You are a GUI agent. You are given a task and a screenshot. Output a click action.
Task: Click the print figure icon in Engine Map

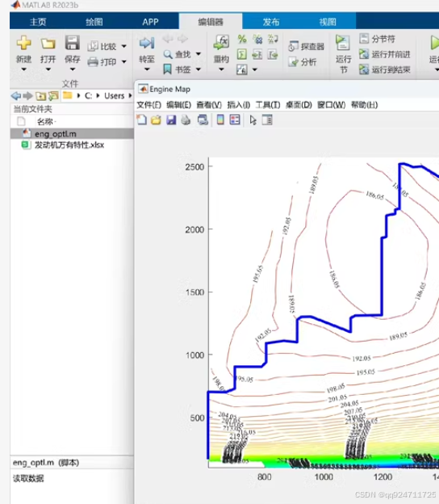tap(186, 120)
